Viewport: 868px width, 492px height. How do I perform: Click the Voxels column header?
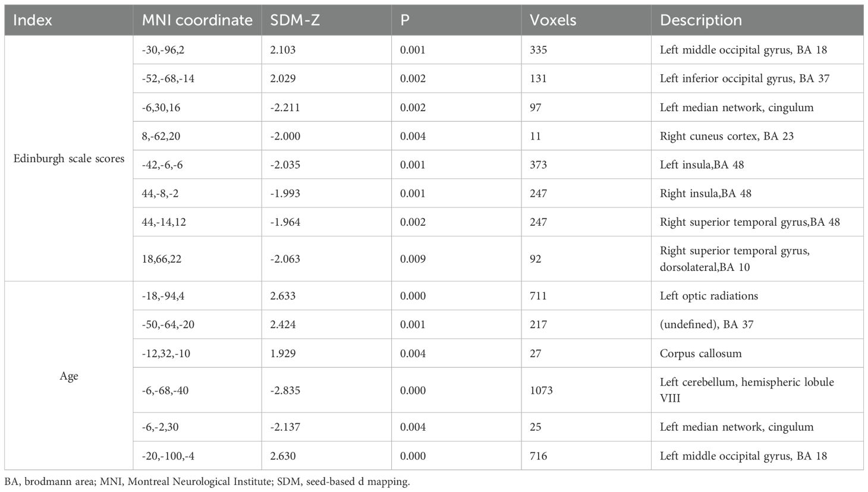click(553, 20)
